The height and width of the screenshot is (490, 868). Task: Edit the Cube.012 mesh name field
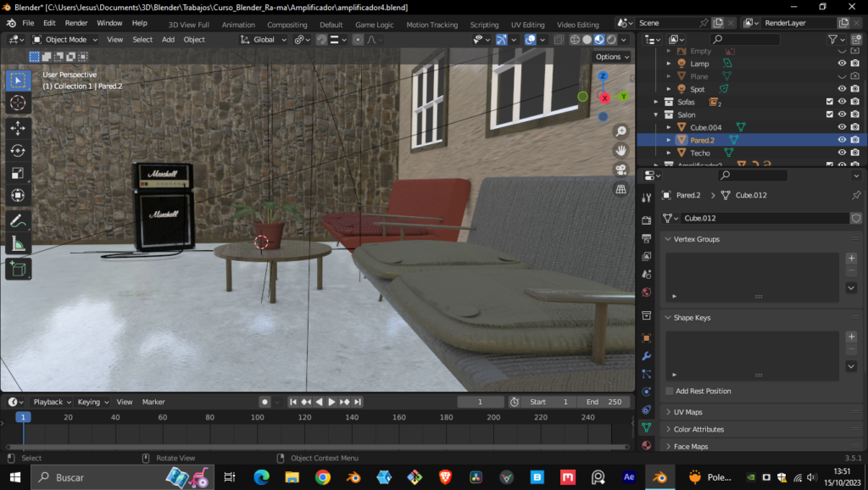point(764,218)
